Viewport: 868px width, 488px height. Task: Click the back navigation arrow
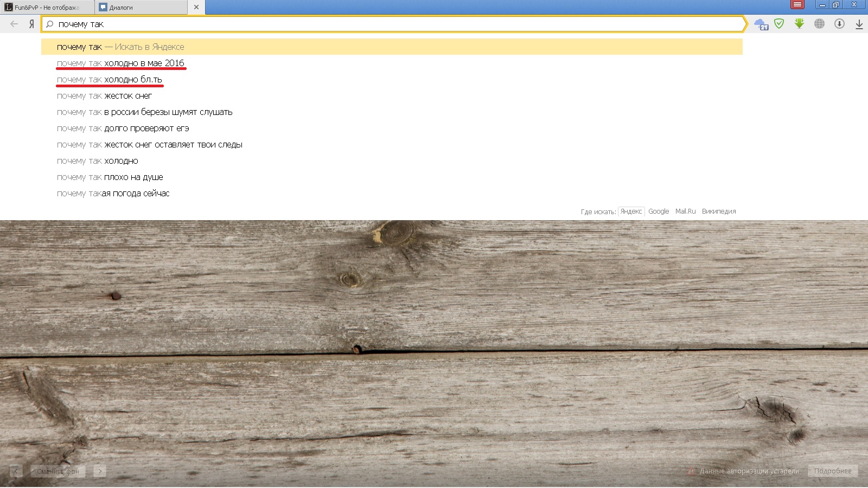(14, 24)
